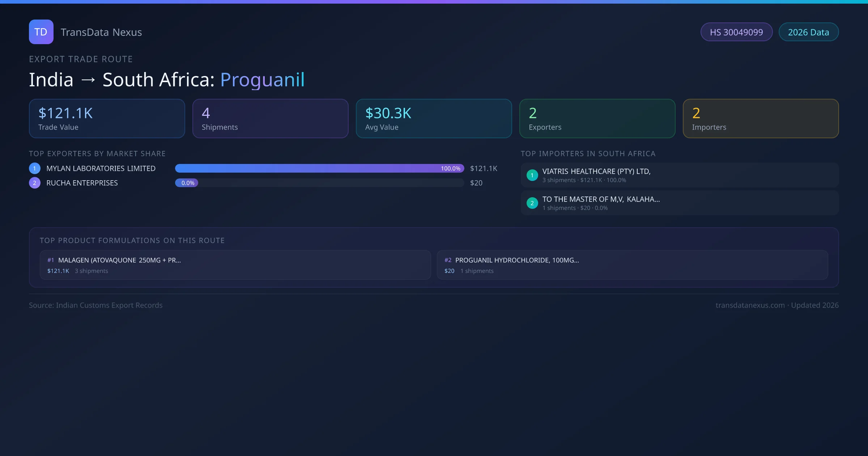Click green rank 2 badge for Kalaha importer
This screenshot has width=868, height=456.
[532, 203]
